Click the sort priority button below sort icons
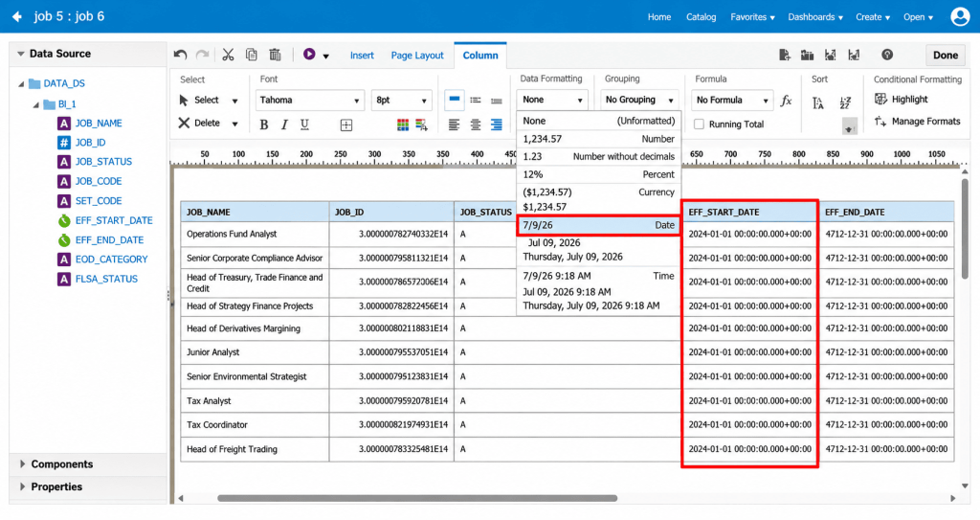 849,127
